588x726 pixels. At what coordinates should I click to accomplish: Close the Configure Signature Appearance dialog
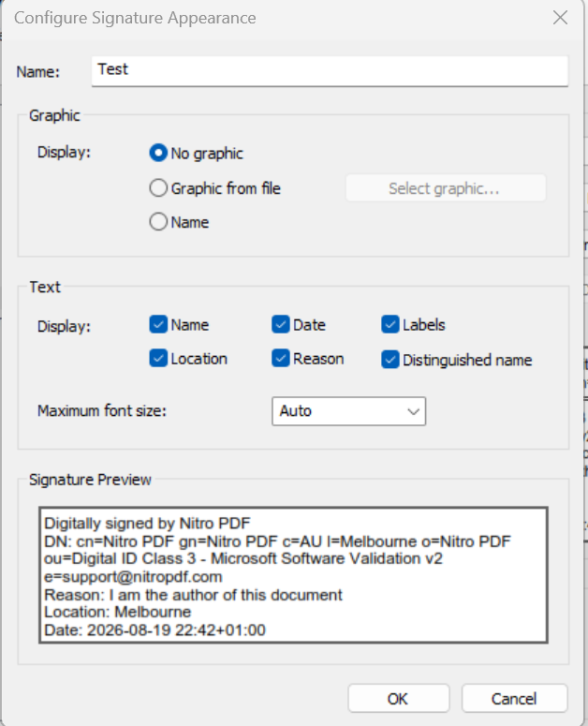[x=560, y=18]
